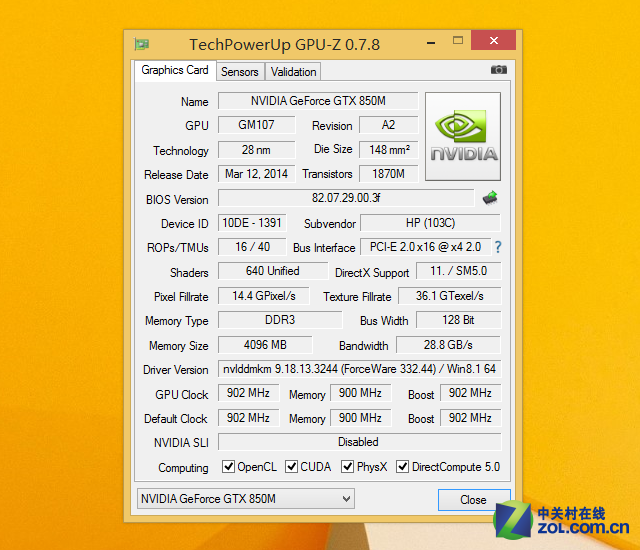The height and width of the screenshot is (550, 640).
Task: Click the BIOS save chip icon
Action: point(490,198)
